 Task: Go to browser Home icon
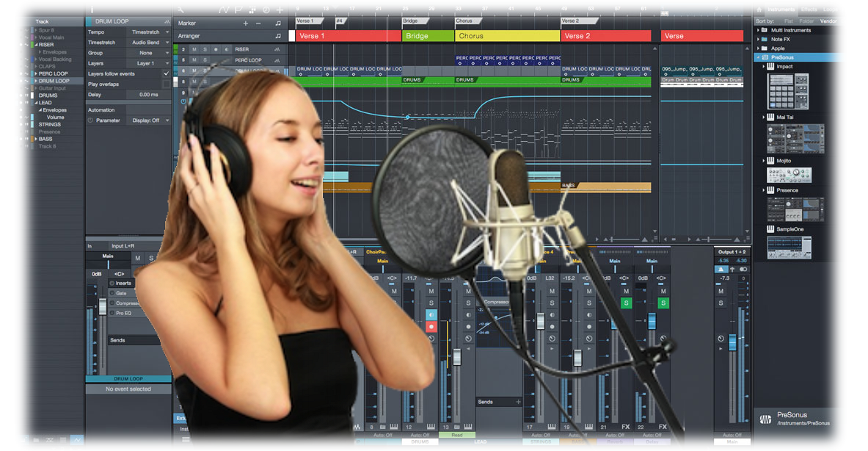point(759,10)
